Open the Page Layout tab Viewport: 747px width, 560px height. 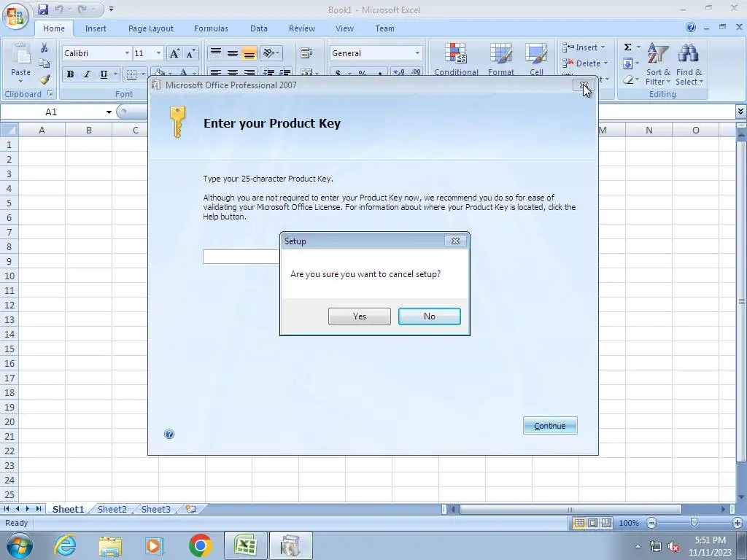click(x=151, y=28)
